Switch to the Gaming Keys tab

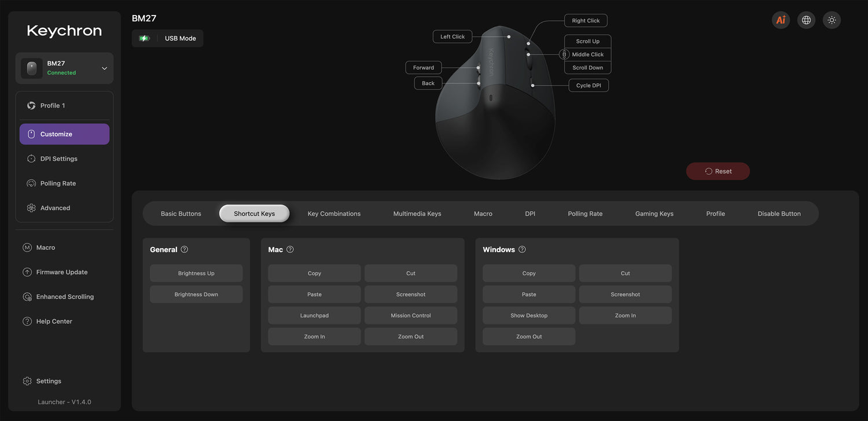(x=654, y=213)
